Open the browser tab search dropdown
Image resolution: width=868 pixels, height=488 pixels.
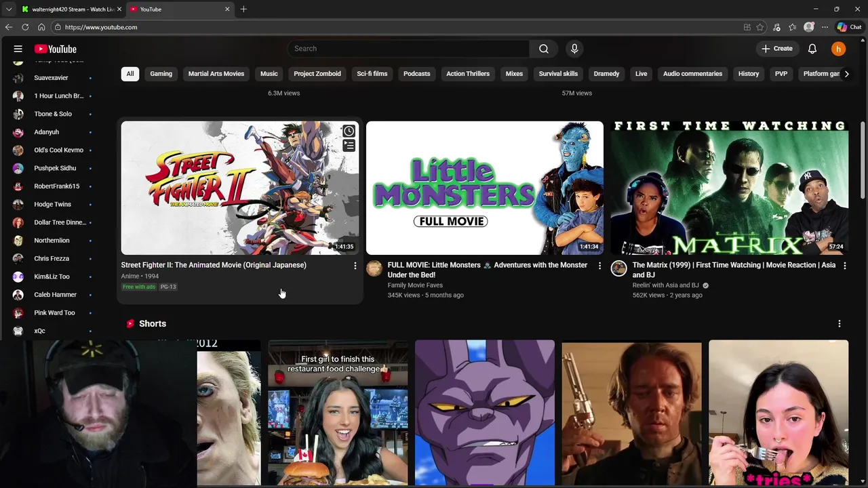tap(9, 9)
